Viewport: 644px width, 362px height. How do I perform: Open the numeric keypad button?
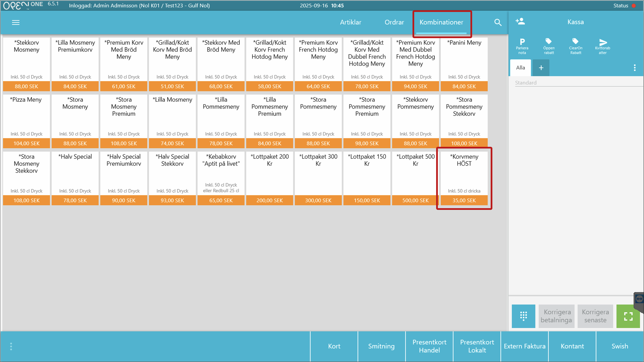coord(523,316)
